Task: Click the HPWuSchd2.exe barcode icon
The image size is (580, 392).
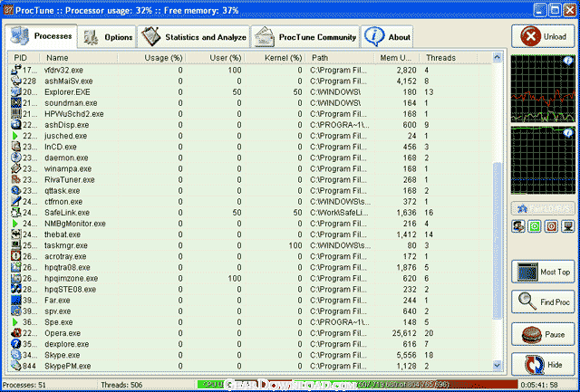Action: [x=16, y=114]
